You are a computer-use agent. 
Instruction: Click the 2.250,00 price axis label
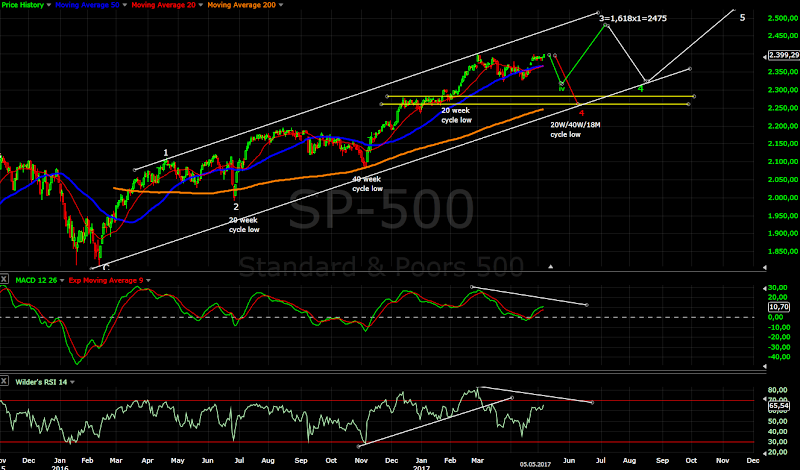(x=783, y=108)
